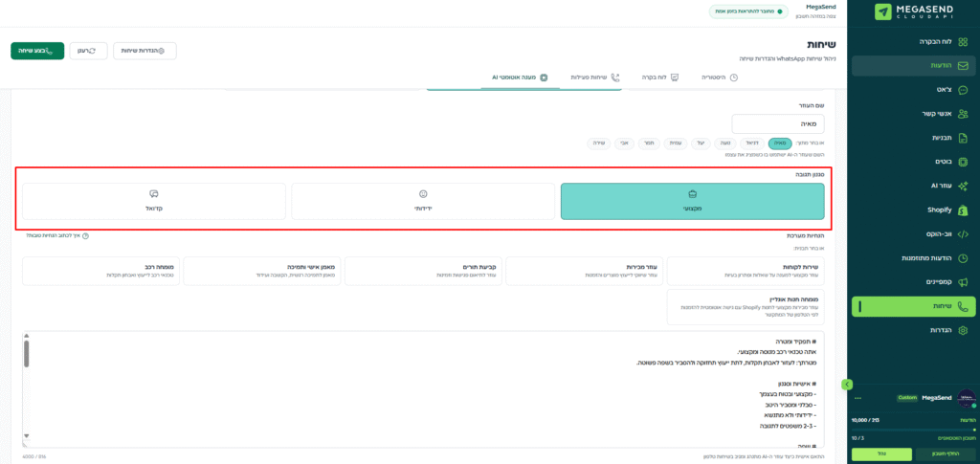Click the system prompt textarea scrollbar
980x464 pixels.
pyautogui.click(x=26, y=354)
